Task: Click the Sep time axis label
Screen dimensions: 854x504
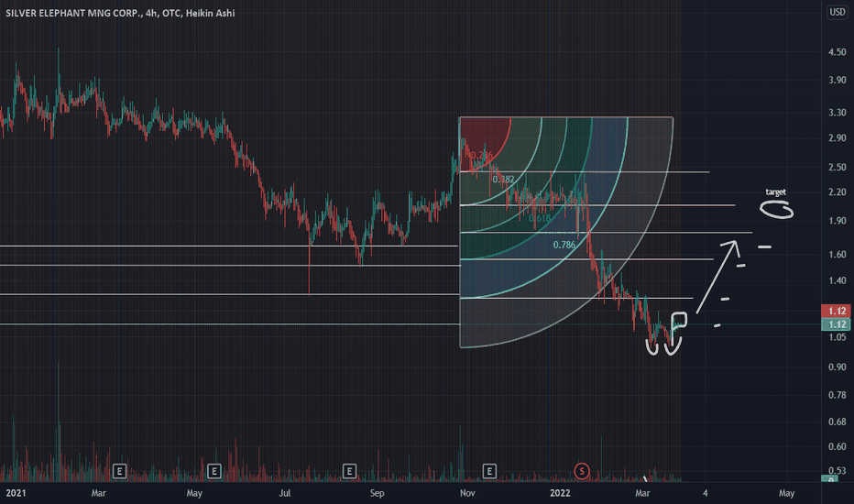Action: click(x=377, y=493)
